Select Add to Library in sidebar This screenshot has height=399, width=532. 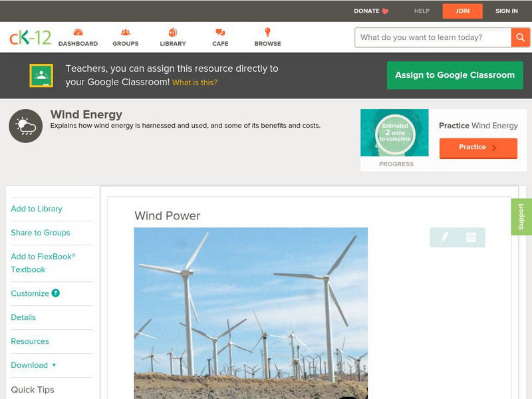point(37,209)
